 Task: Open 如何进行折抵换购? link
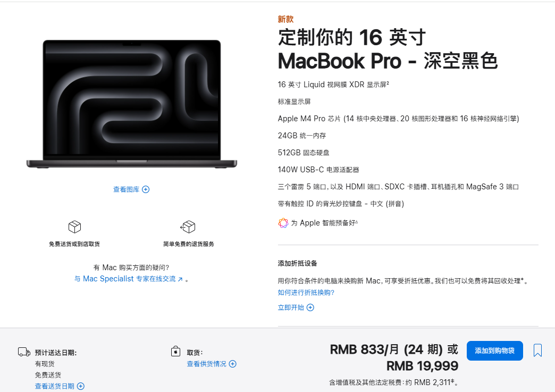coord(306,293)
